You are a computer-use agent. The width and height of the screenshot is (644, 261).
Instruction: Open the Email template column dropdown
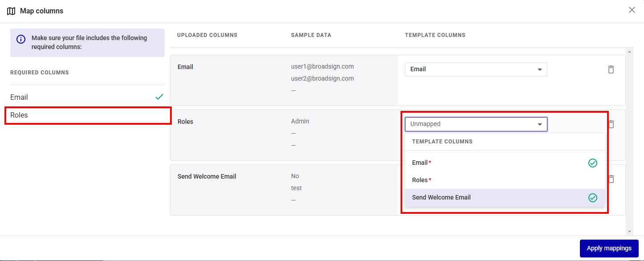(475, 69)
